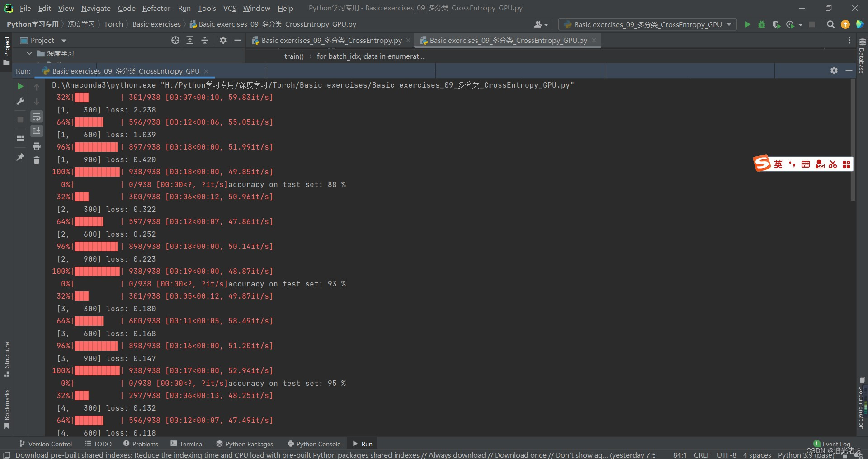Open the TODO tool window
Image resolution: width=868 pixels, height=459 pixels.
[98, 444]
